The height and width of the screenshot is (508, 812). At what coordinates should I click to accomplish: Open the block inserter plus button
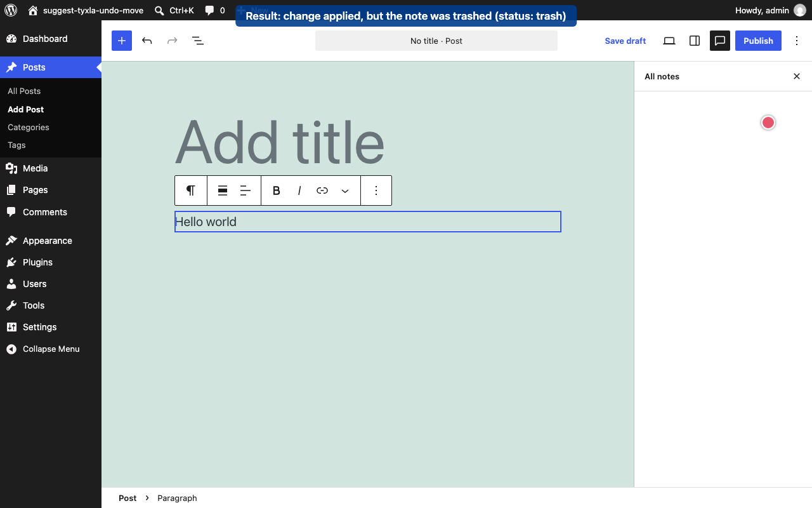[122, 41]
